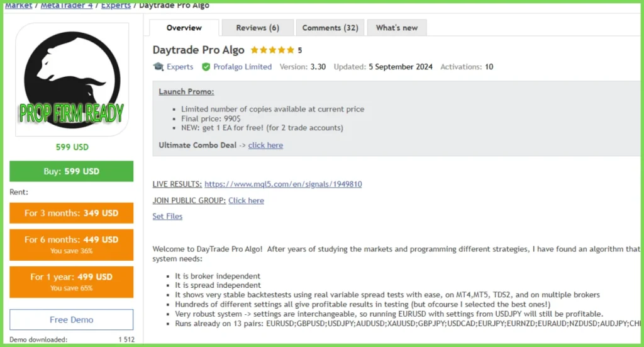Go to MetaTrader 4 breadcrumb link

click(x=67, y=5)
